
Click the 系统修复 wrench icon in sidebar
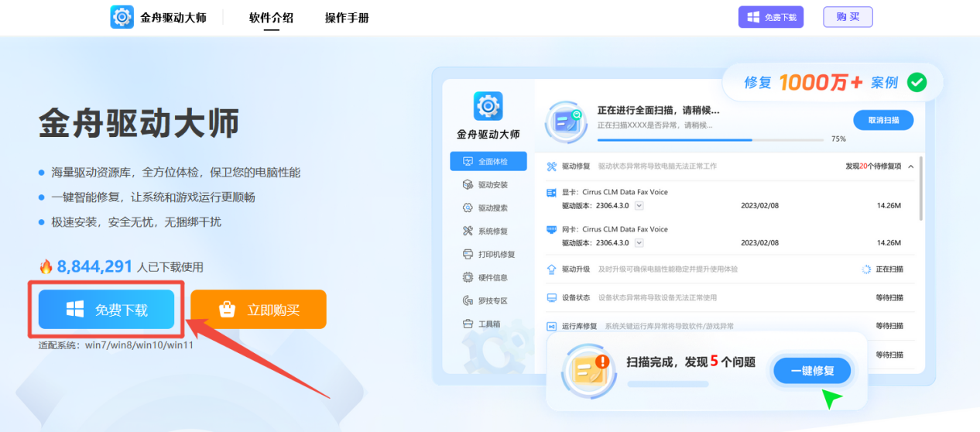(468, 231)
